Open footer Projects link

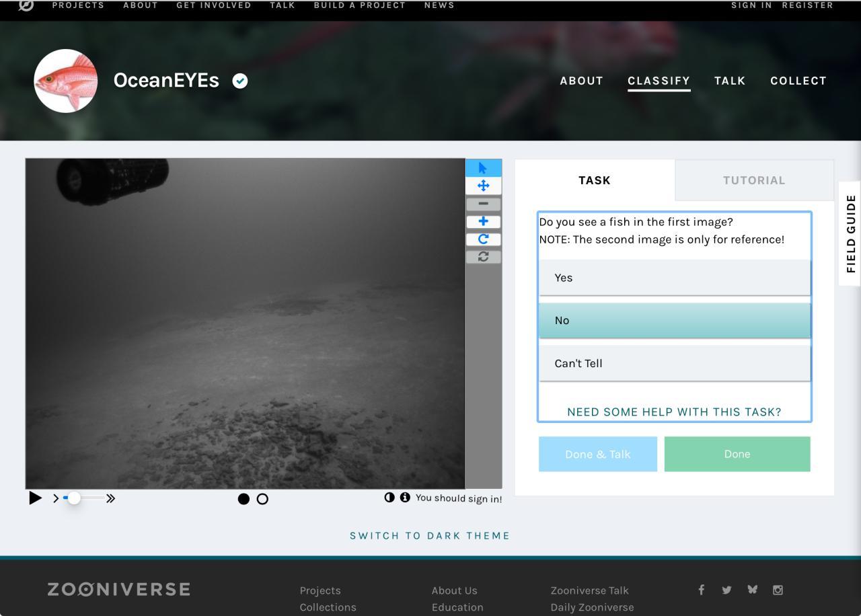pos(320,590)
